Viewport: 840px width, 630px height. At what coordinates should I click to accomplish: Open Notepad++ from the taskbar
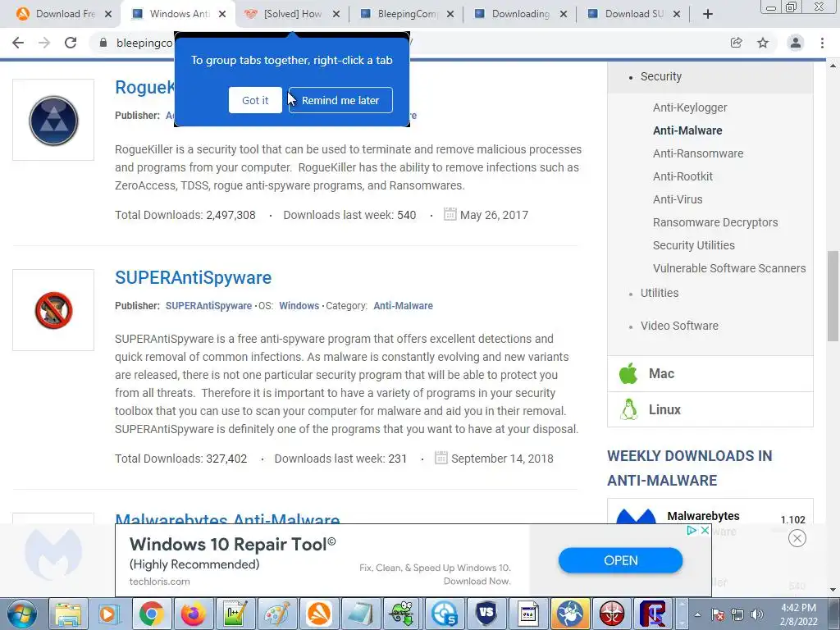pyautogui.click(x=235, y=614)
